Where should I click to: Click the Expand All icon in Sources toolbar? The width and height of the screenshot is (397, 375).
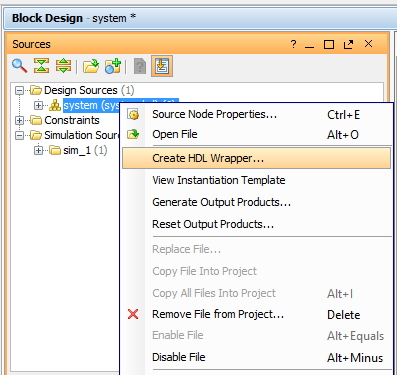[x=63, y=66]
